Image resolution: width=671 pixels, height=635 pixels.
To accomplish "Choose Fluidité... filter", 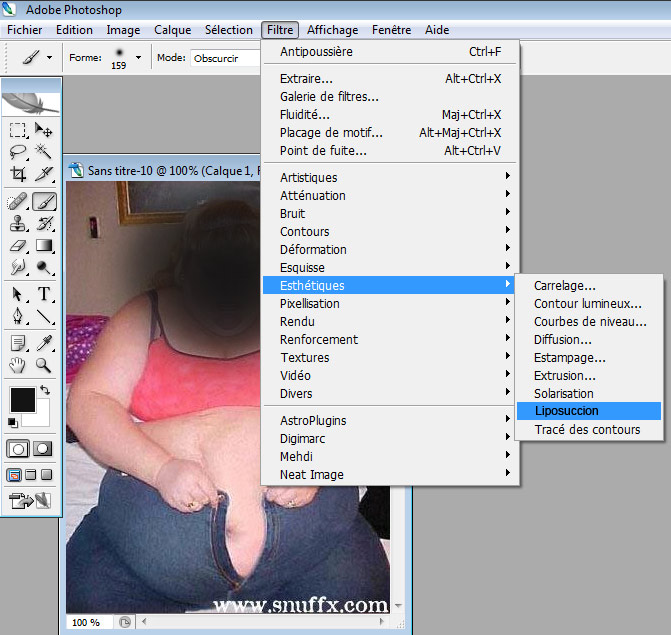I will [x=389, y=114].
